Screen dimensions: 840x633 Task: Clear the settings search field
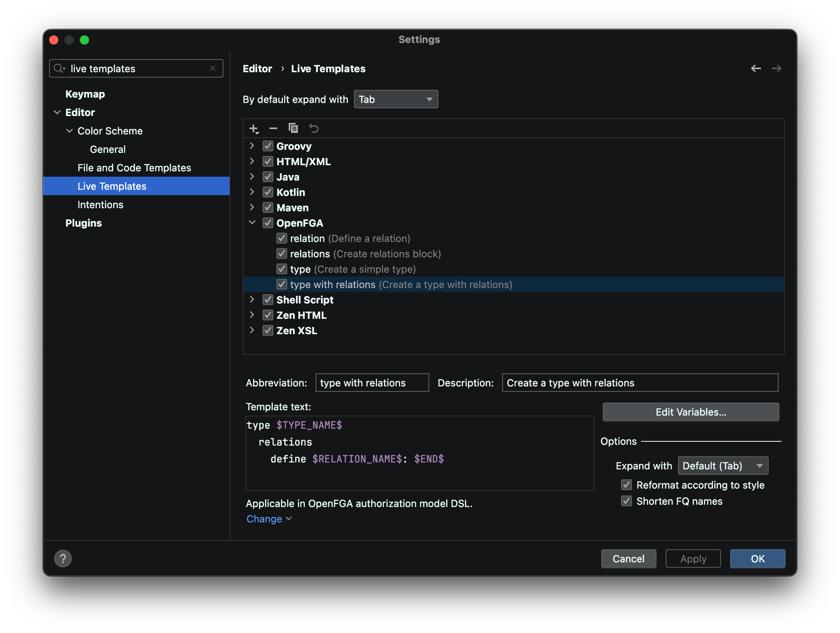[213, 68]
